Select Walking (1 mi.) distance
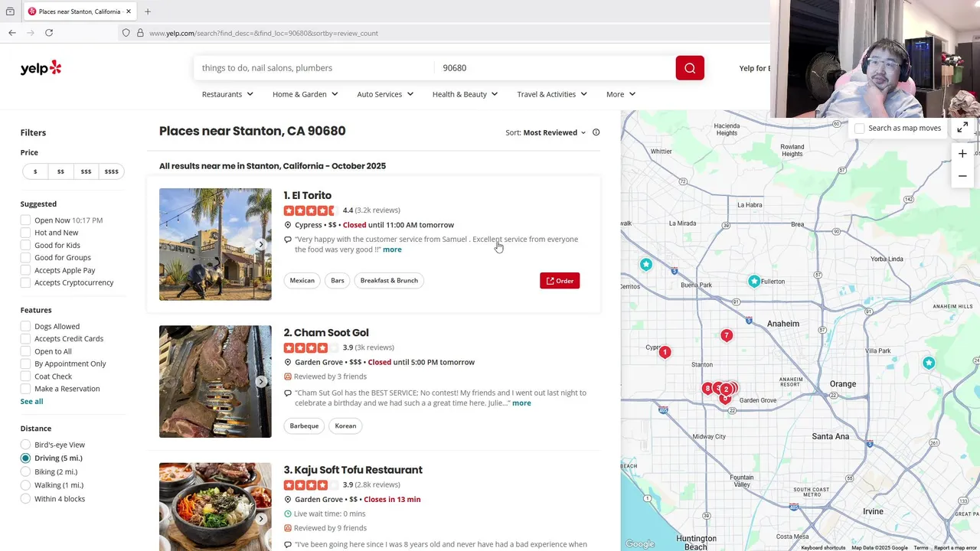 (x=25, y=485)
